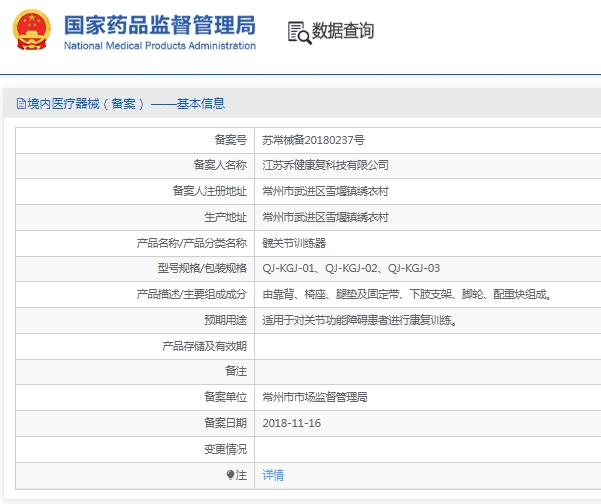Viewport: 601px width, 504px height.
Task: Select 境内医疗器械（备案）——基本信息 heading
Action: tap(126, 103)
